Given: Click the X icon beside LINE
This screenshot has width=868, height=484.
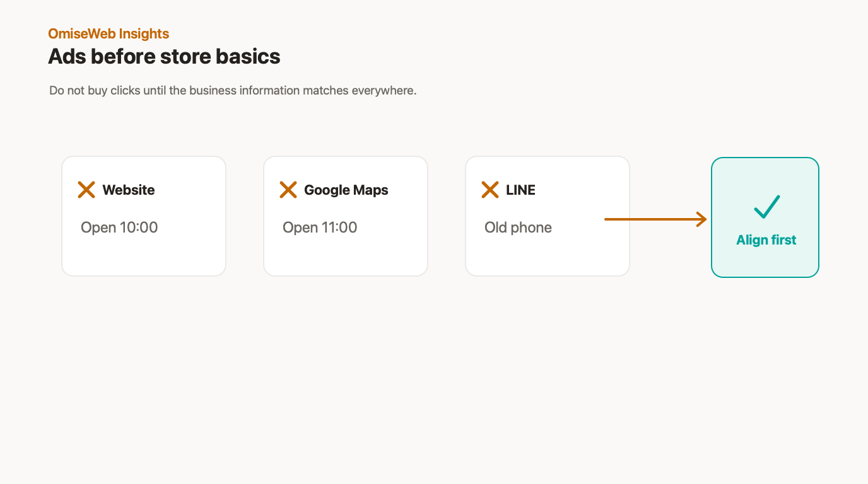Looking at the screenshot, I should (x=490, y=190).
